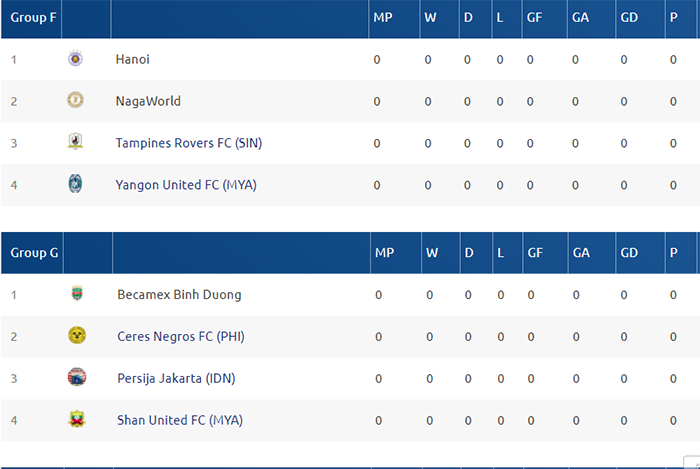Open Tampines Rovers FC (SIN) team page
Image resolution: width=700 pixels, height=469 pixels.
[188, 143]
